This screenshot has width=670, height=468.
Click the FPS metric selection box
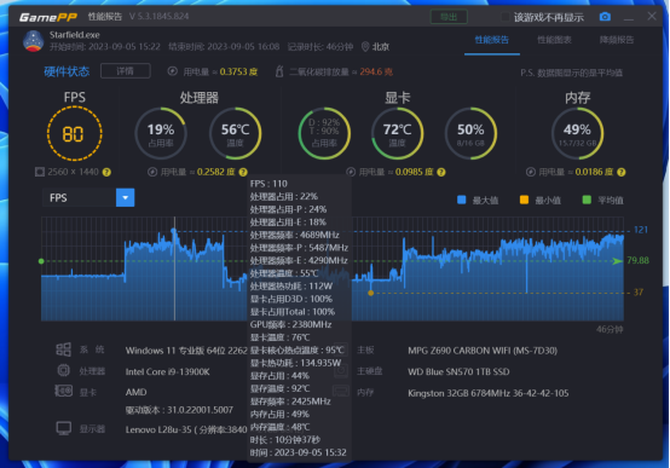pyautogui.click(x=88, y=197)
